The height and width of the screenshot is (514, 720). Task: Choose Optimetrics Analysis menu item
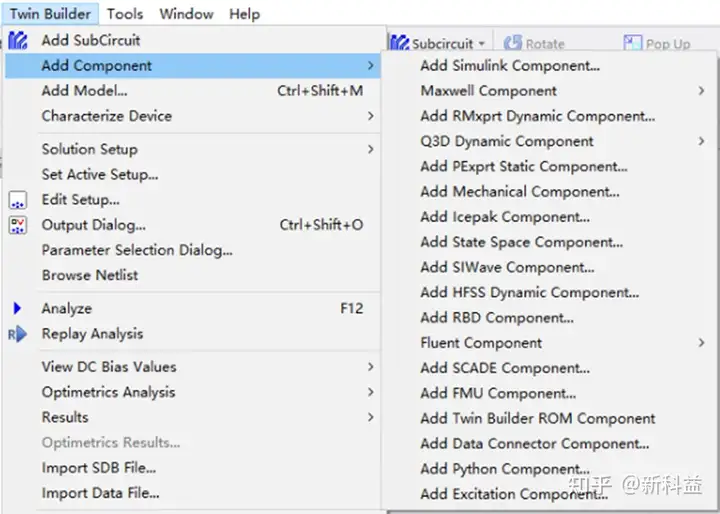[193, 392]
